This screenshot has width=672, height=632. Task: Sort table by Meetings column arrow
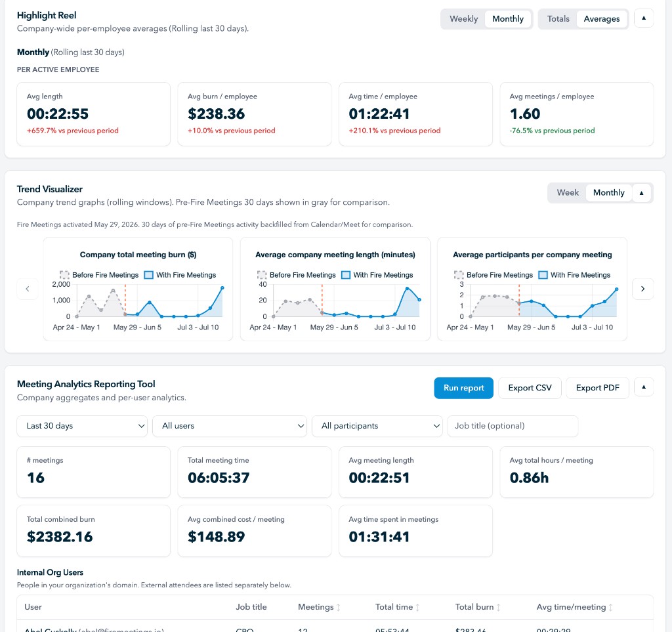pyautogui.click(x=338, y=607)
